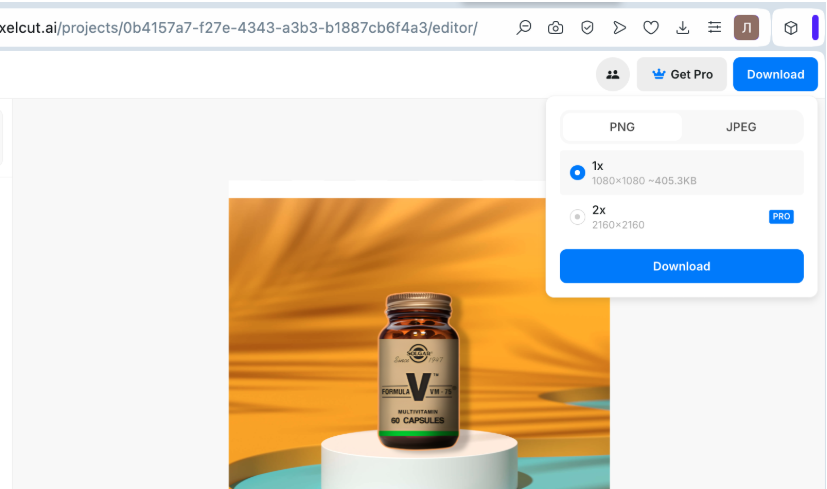Viewport: 827px width, 489px height.
Task: Click the camera snapshot icon in browser toolbar
Action: pyautogui.click(x=555, y=27)
